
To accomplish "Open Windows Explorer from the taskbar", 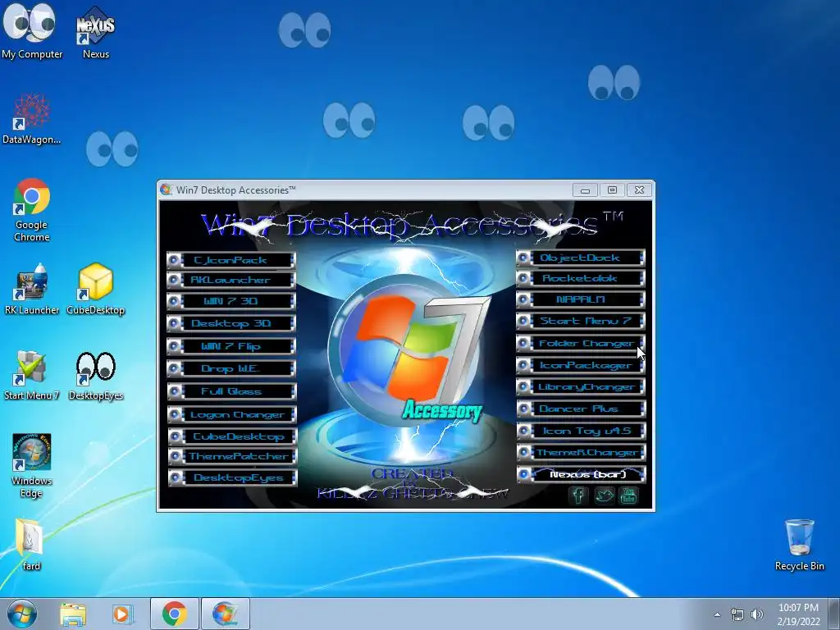I will pos(73,614).
